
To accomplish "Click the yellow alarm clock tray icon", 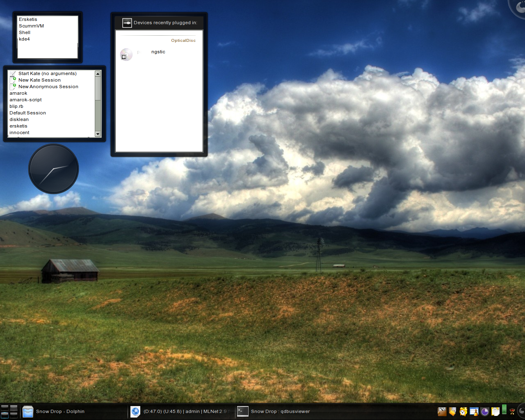I will click(463, 411).
